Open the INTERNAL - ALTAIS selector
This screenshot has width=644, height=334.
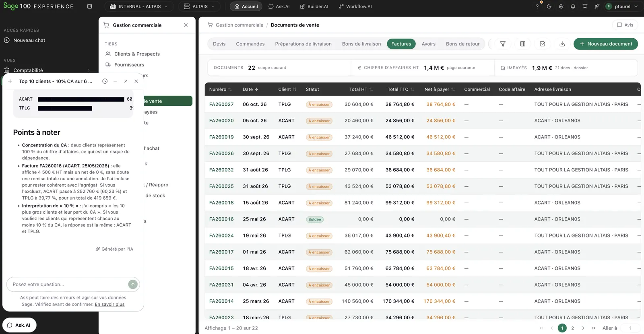139,6
